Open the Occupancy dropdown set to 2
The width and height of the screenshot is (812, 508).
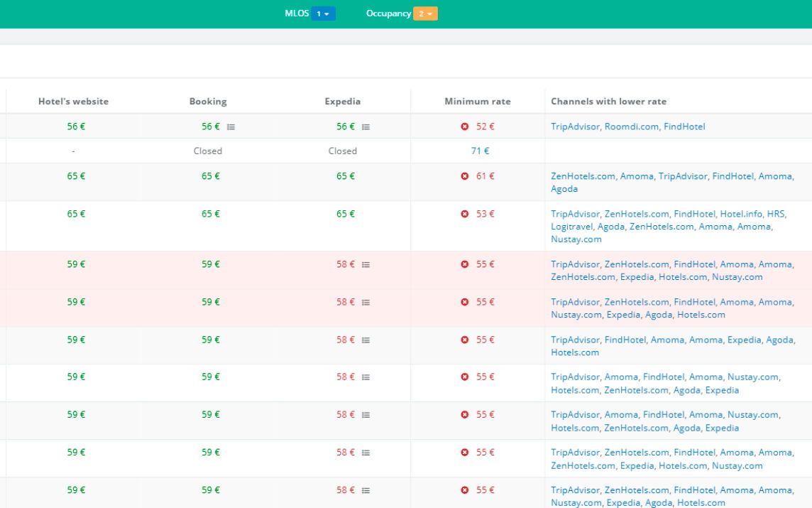425,13
